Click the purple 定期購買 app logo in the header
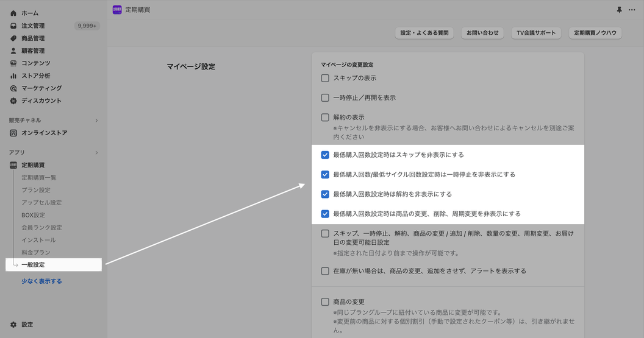The width and height of the screenshot is (644, 338). point(117,10)
